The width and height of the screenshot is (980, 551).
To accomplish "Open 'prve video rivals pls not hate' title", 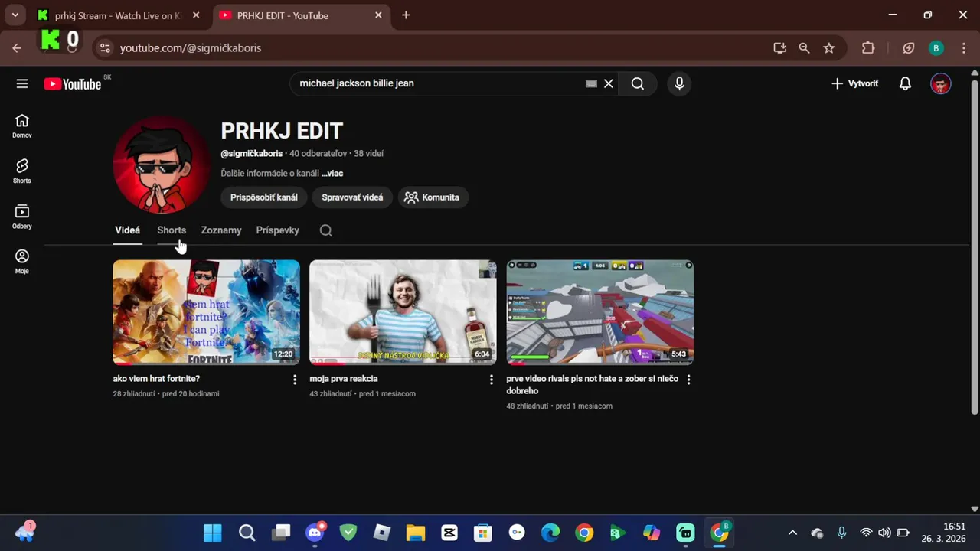I will (x=593, y=385).
